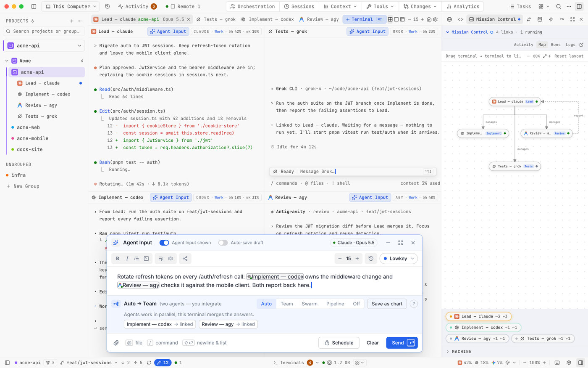Open prompt history in Agent Input dialog
Image resolution: width=588 pixels, height=368 pixels.
point(371,259)
